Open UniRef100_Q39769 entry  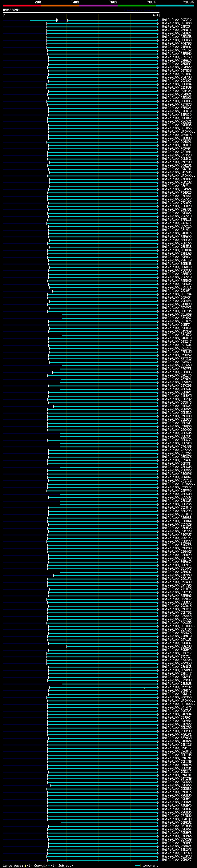pyautogui.click(x=177, y=57)
